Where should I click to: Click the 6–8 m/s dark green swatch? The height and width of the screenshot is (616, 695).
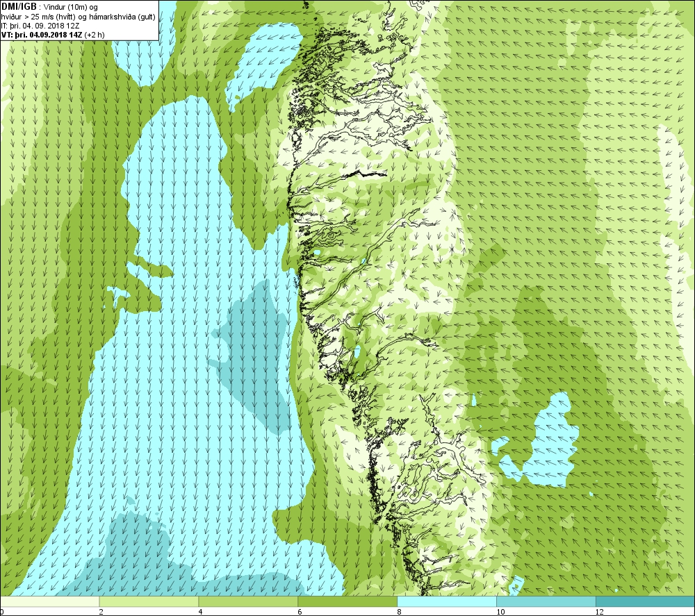[347, 601]
